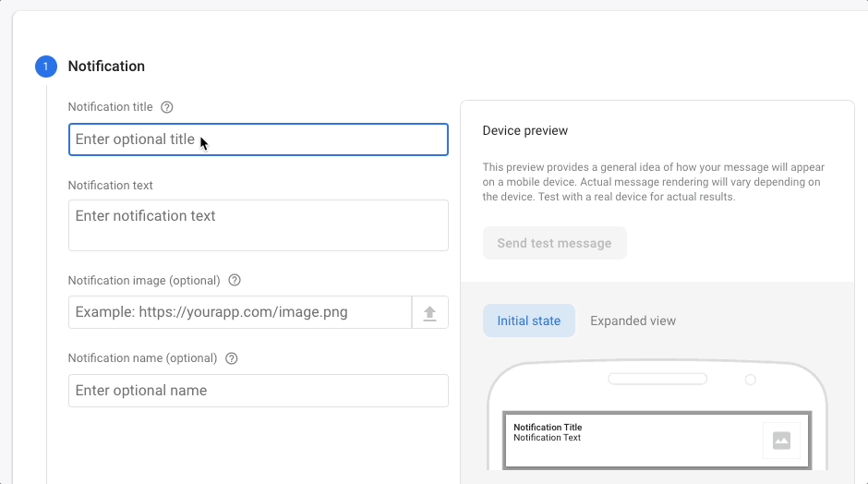The image size is (868, 484).
Task: Open help for Notification image
Action: pyautogui.click(x=235, y=280)
